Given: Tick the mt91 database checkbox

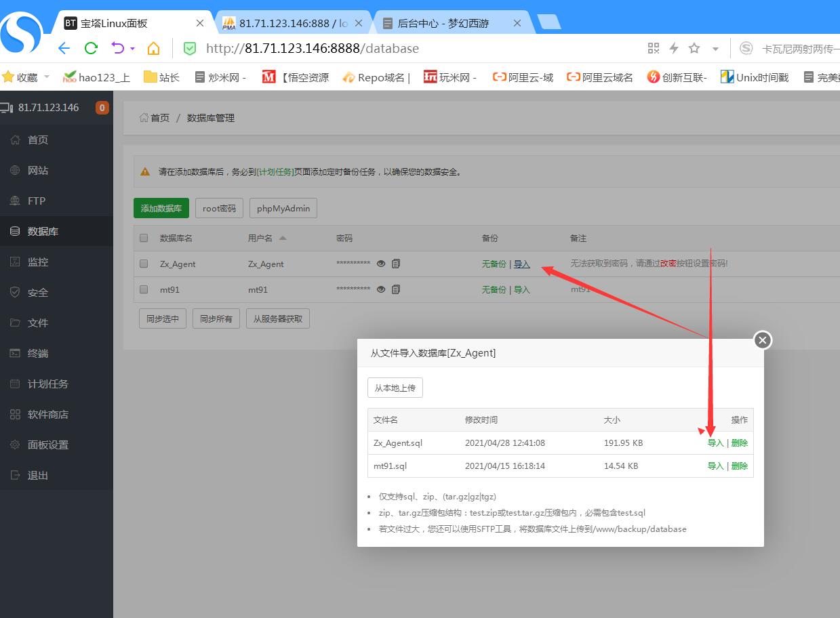Looking at the screenshot, I should (144, 289).
